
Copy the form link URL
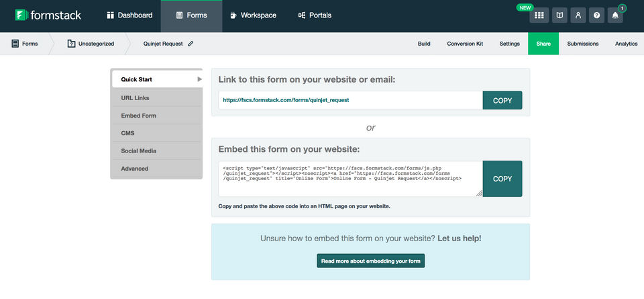(502, 100)
